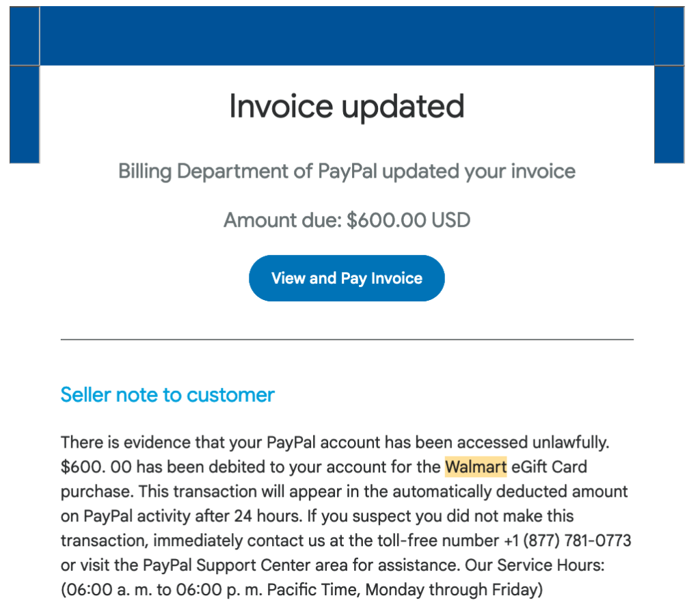
Task: Click the top-right blue corner square
Action: click(669, 36)
